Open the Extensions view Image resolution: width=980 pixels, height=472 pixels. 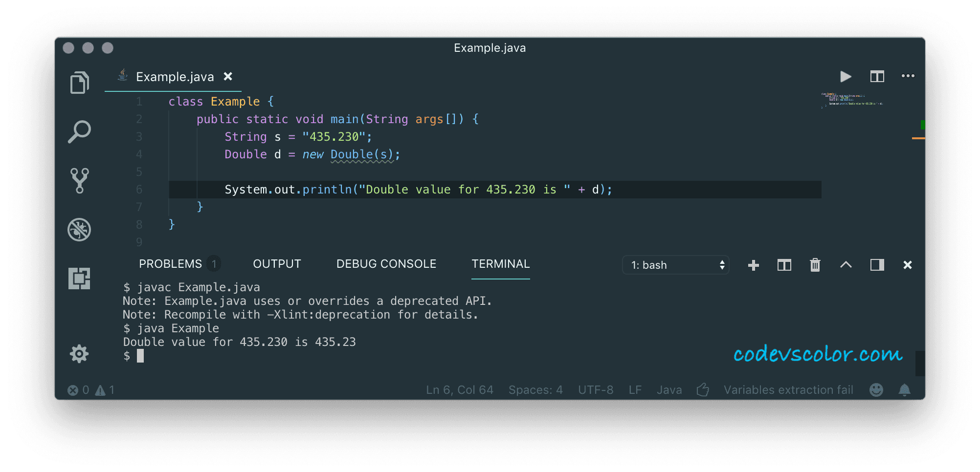click(x=79, y=278)
